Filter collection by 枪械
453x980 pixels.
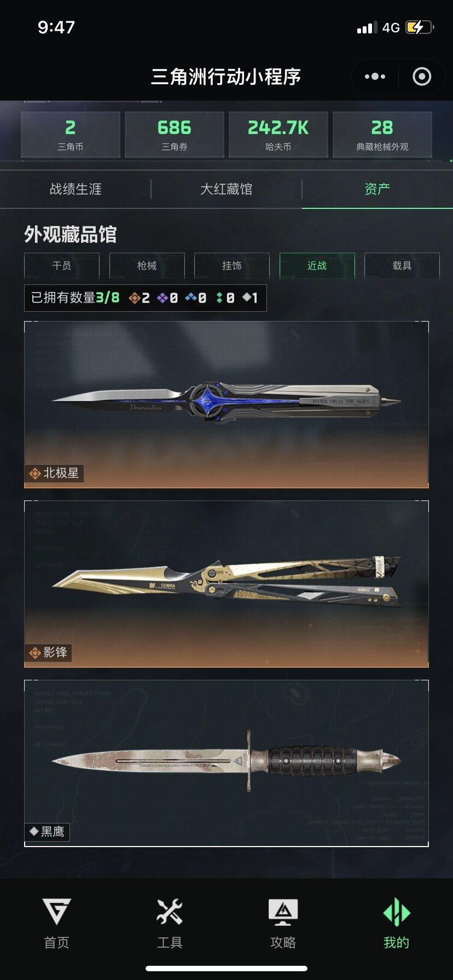coord(147,266)
